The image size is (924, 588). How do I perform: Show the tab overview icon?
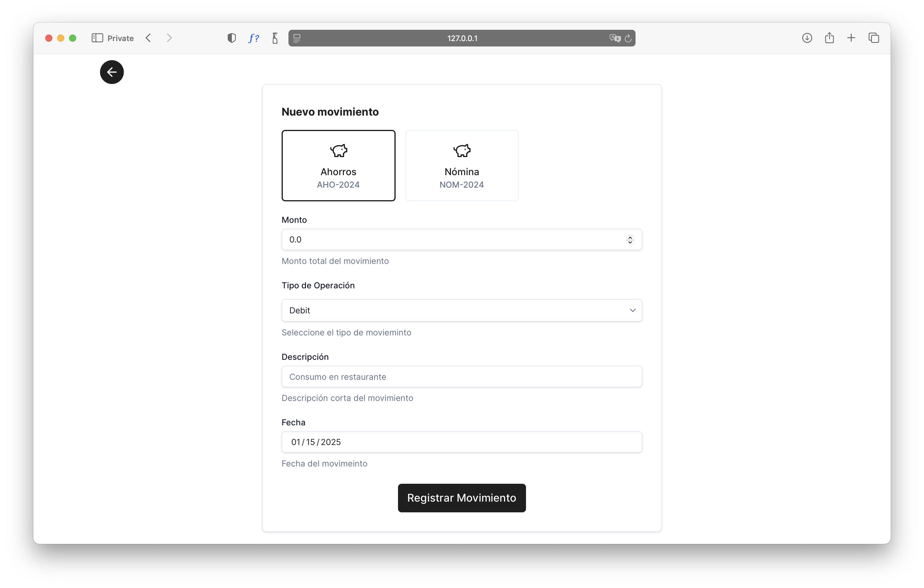(x=873, y=38)
